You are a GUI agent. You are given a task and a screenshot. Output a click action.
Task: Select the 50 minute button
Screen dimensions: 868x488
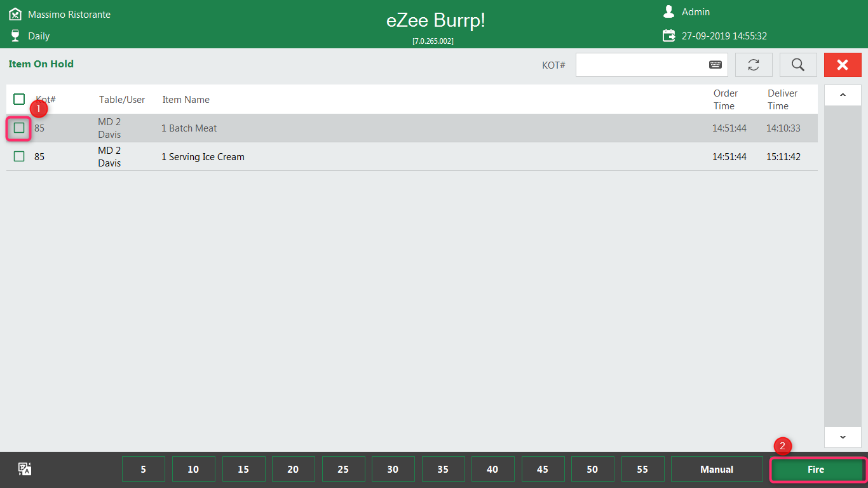click(592, 470)
